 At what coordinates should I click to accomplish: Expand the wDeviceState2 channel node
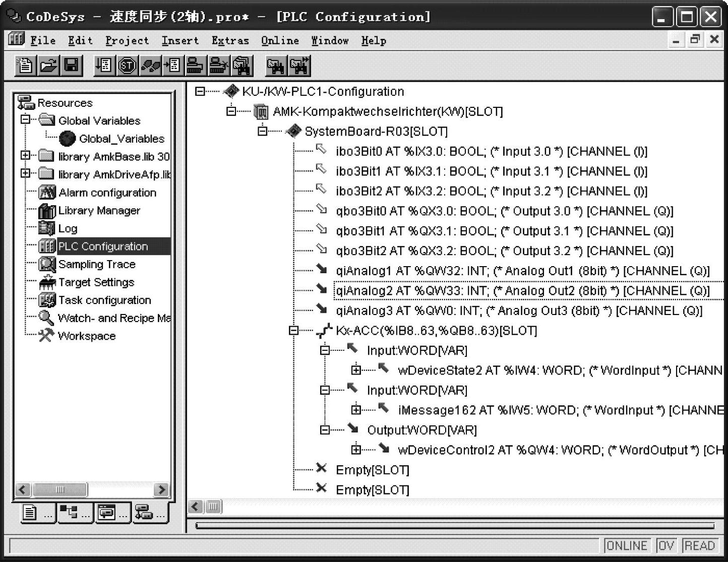tap(356, 370)
